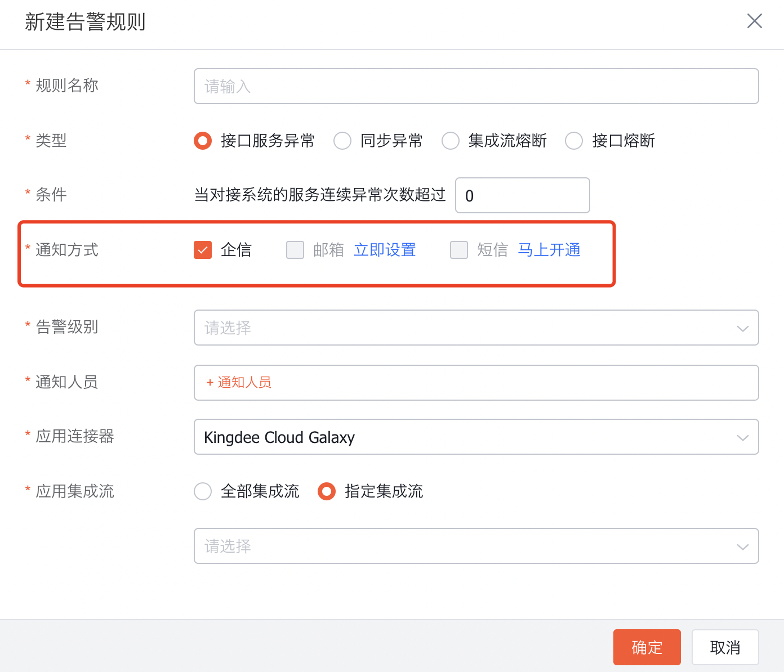
Task: Open the 应用连接器 selector showing Kingdee Cloud Galaxy
Action: pyautogui.click(x=476, y=437)
